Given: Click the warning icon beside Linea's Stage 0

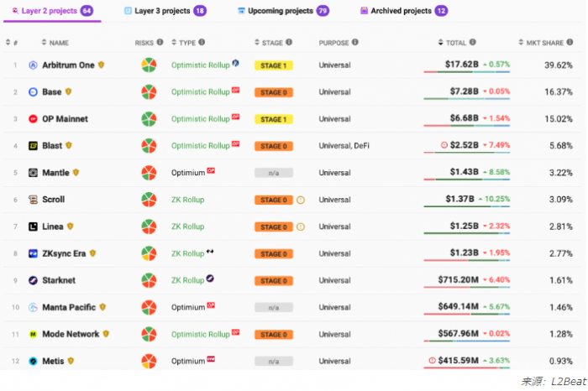Looking at the screenshot, I should coord(301,227).
